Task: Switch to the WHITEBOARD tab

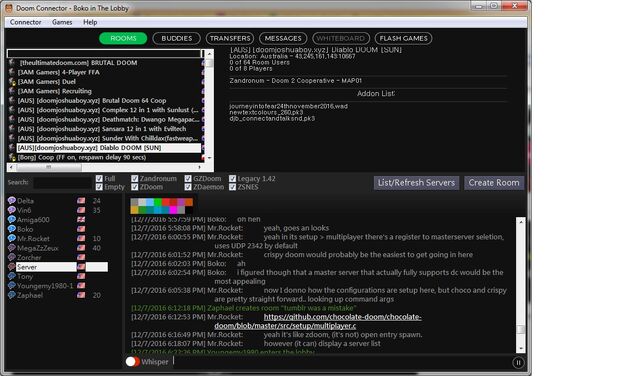Action: point(341,38)
